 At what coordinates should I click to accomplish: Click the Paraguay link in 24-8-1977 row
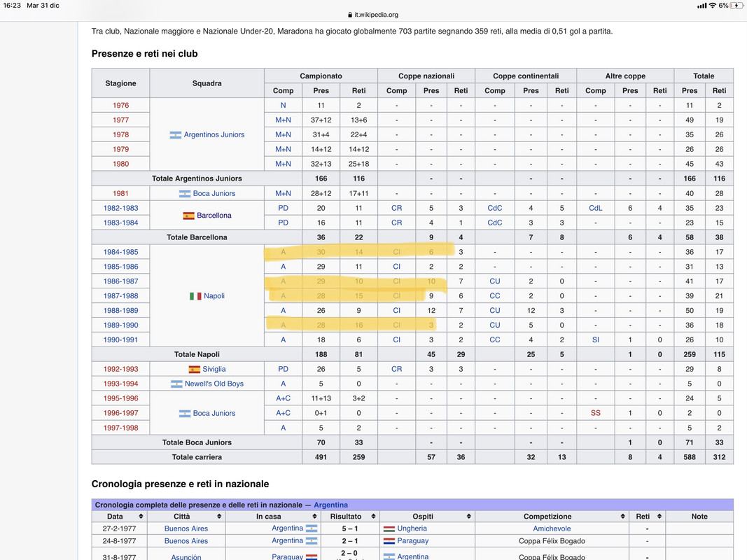coord(413,541)
